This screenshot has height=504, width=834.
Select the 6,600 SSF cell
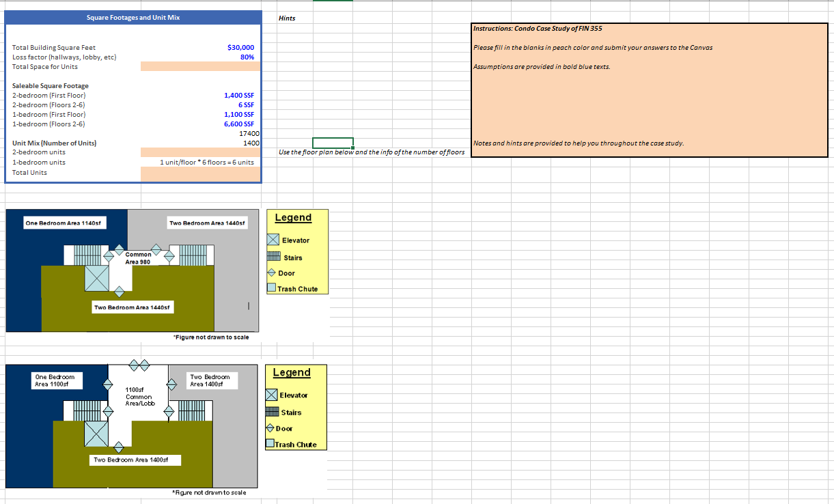200,124
